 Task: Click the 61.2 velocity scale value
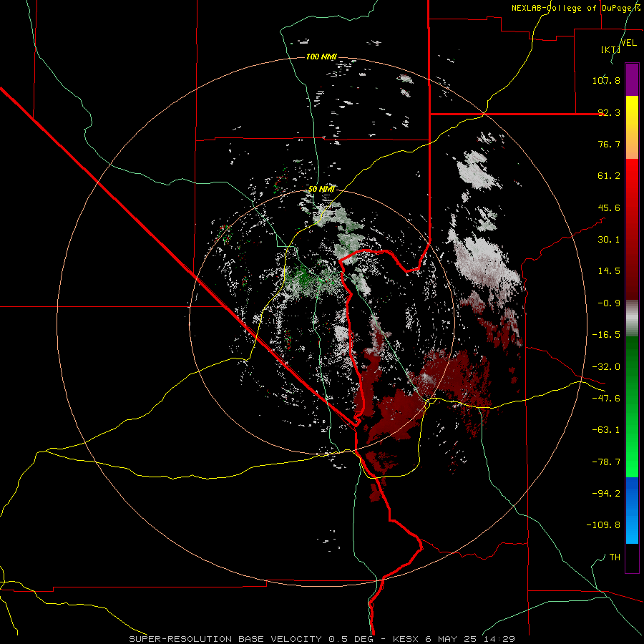609,176
